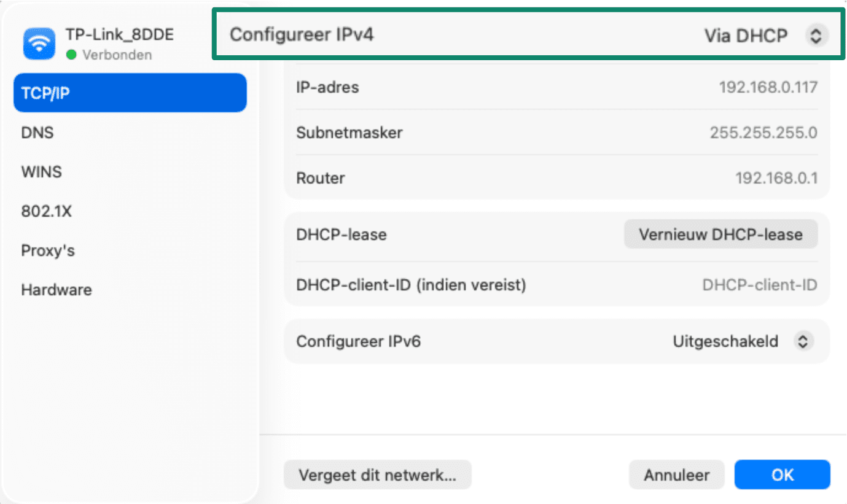Click the IP-adres value row

(768, 87)
